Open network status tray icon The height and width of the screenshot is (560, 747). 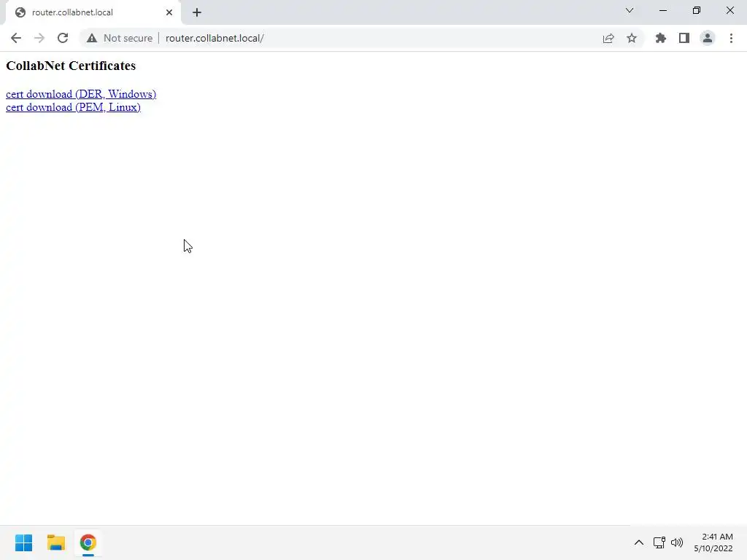click(659, 542)
